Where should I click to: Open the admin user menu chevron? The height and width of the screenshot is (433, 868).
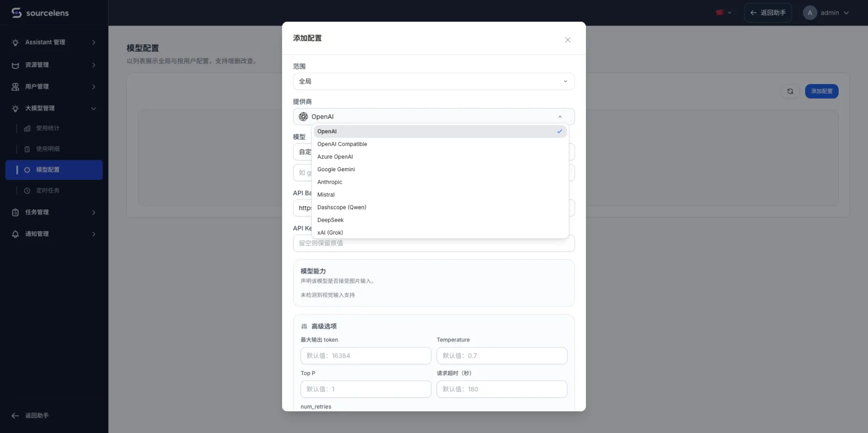tap(846, 12)
